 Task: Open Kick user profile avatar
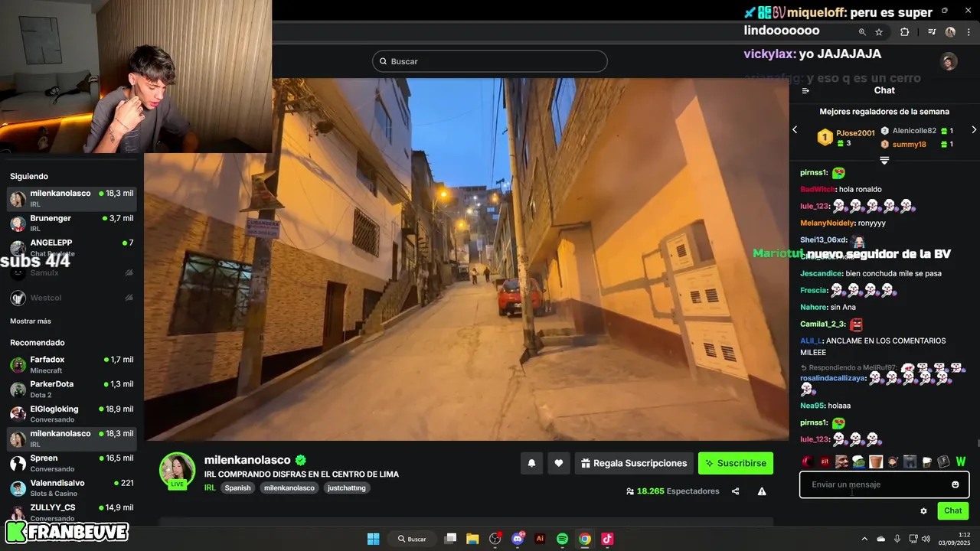pos(949,62)
